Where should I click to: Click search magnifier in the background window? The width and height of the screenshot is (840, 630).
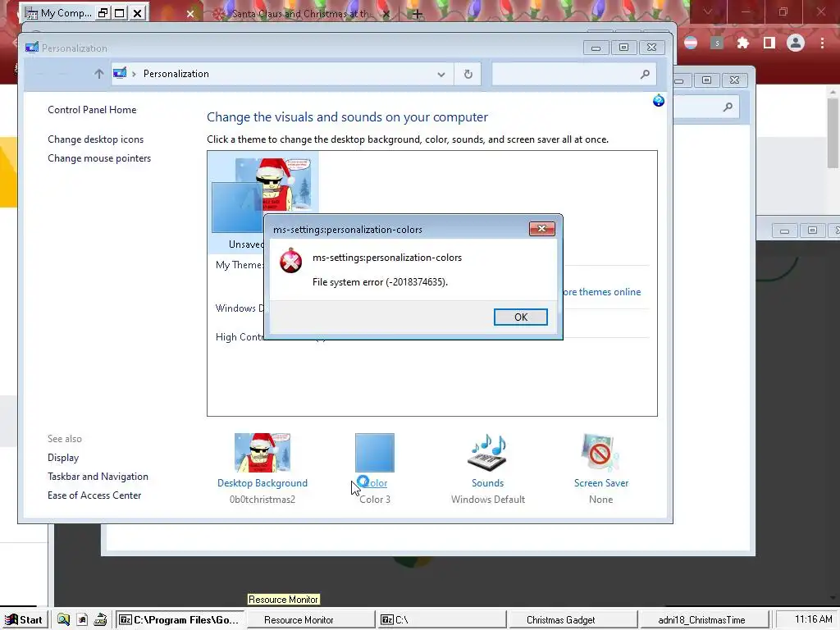click(x=728, y=107)
